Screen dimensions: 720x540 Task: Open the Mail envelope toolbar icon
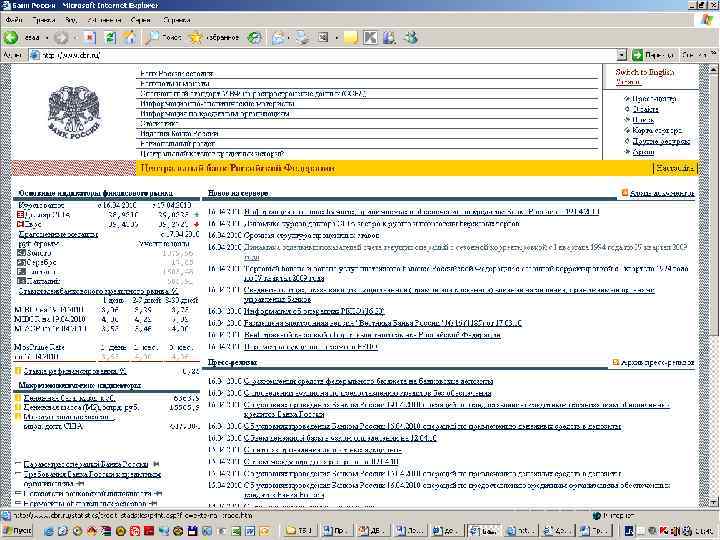[278, 38]
